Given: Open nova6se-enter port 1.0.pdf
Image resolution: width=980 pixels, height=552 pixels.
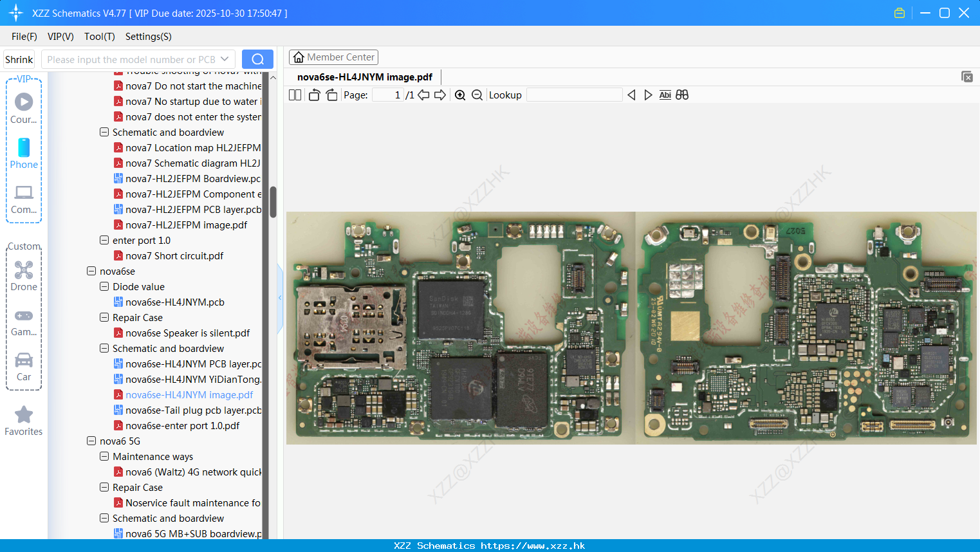Looking at the screenshot, I should click(182, 426).
